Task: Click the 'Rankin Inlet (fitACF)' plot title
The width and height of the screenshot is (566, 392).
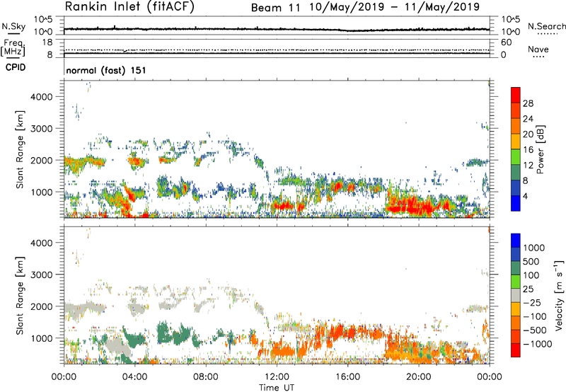Action: tap(129, 6)
